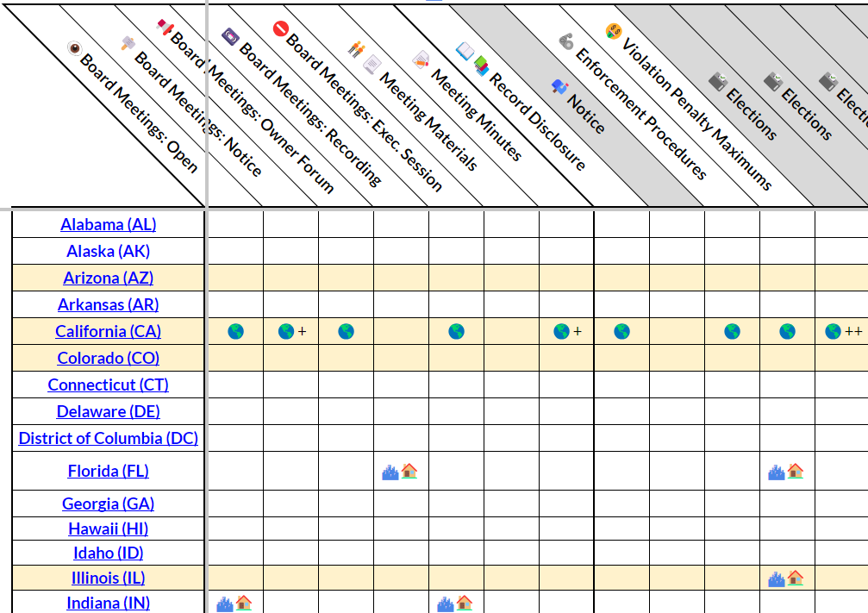Open the Arkansas (AR) link

[108, 304]
